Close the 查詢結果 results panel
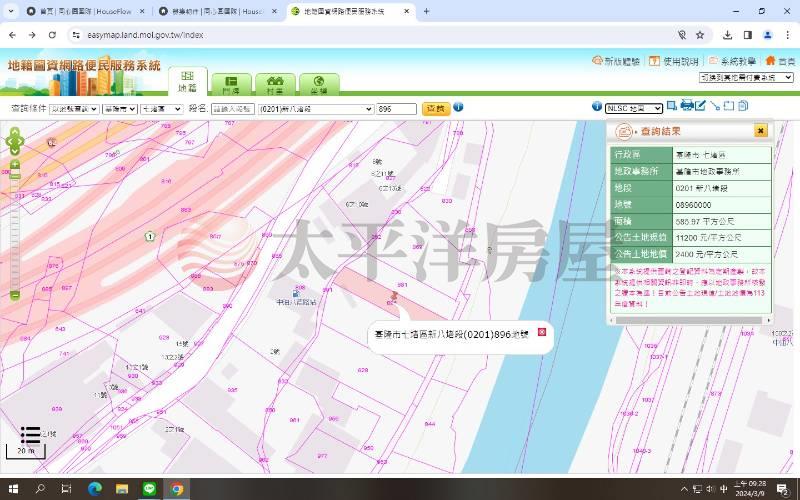Image resolution: width=800 pixels, height=500 pixels. point(760,130)
